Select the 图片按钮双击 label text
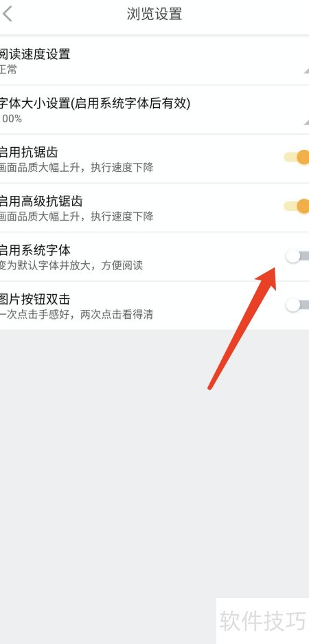The height and width of the screenshot is (644, 309). point(35,299)
